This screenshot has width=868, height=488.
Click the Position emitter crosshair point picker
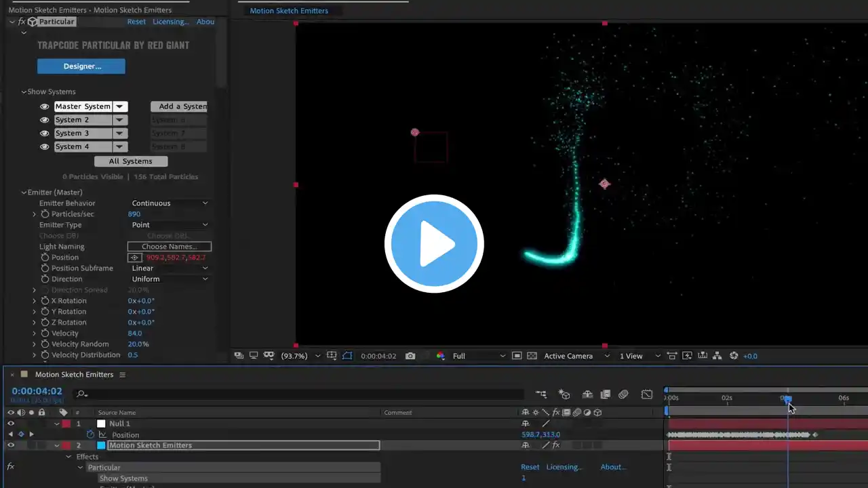134,258
